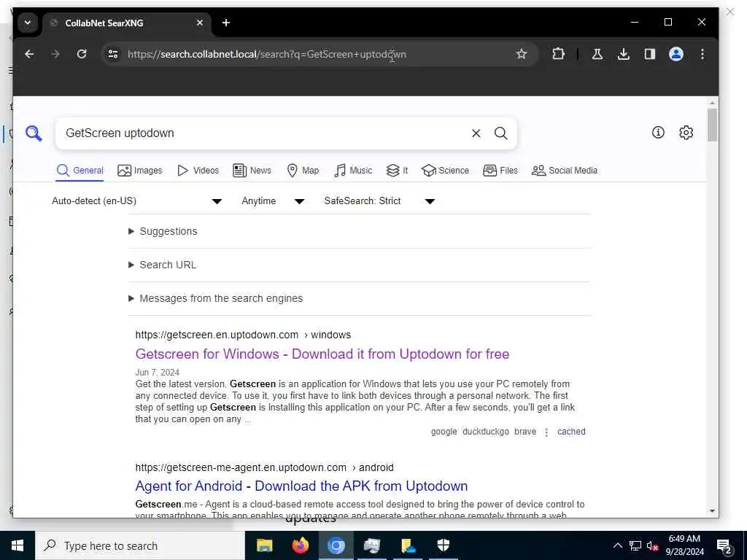Open Getscreen for Windows Uptodown result
Screen dimensions: 747x560
[322, 354]
